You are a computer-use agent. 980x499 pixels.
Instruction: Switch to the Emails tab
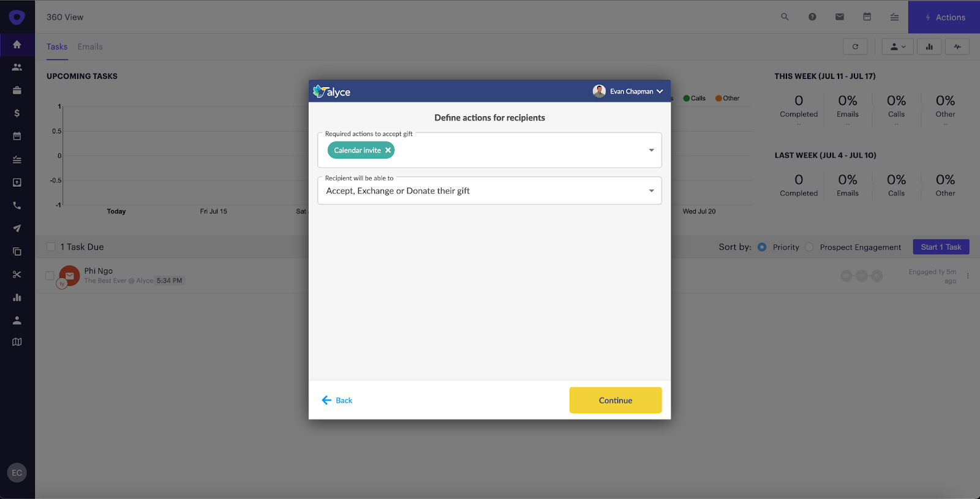90,47
